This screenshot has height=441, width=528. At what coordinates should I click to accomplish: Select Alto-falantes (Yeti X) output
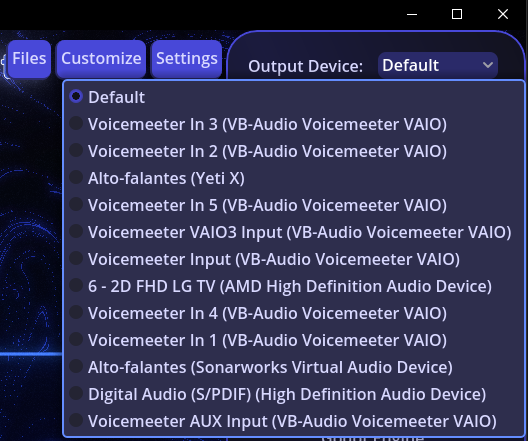coord(294,178)
